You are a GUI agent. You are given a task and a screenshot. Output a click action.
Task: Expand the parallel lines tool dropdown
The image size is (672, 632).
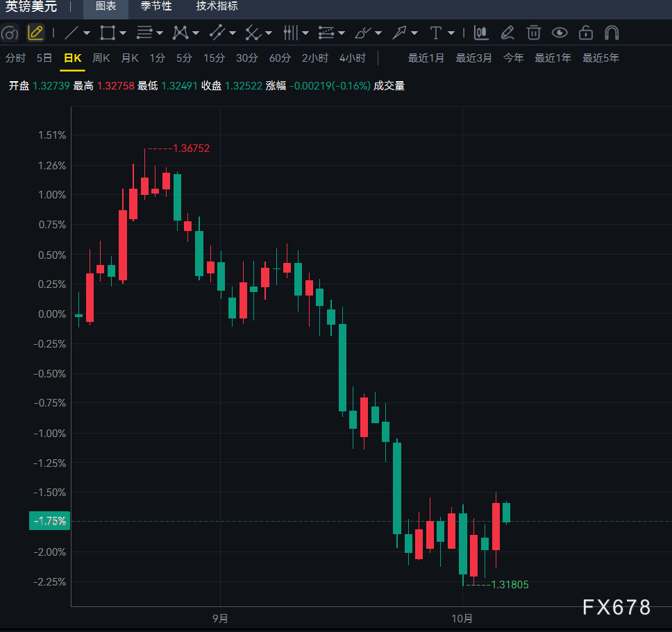click(160, 33)
